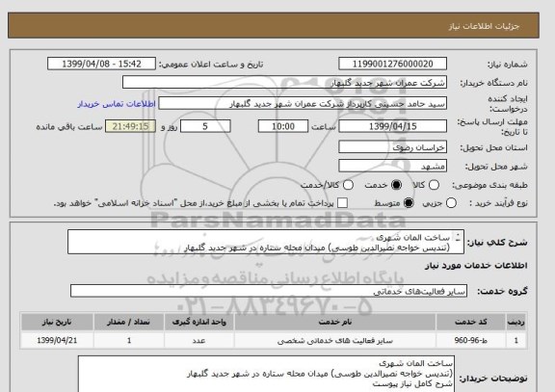The height and width of the screenshot is (392, 555).
Task: Click the announcement date field 1399/04/08 - 15:42
Action: tap(101, 64)
